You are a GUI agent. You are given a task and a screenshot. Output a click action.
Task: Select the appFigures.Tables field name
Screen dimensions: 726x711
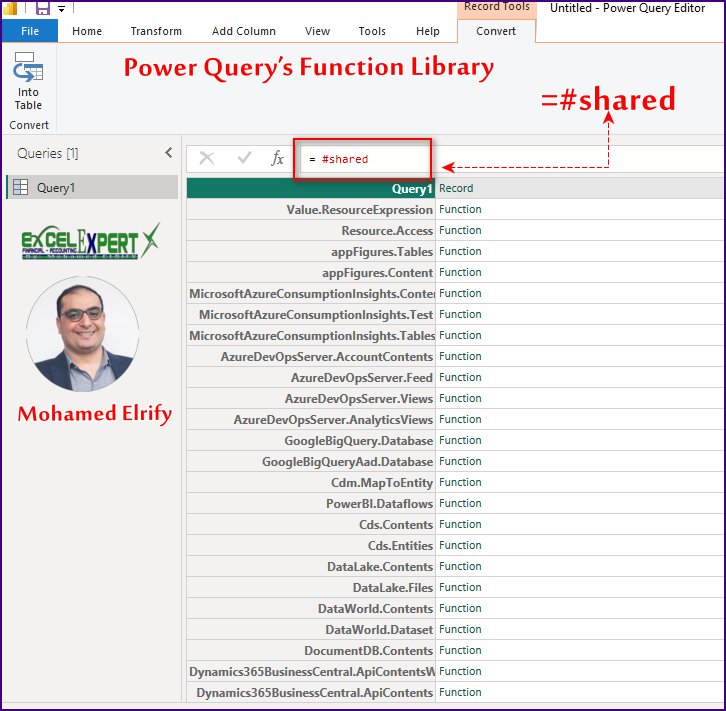382,252
